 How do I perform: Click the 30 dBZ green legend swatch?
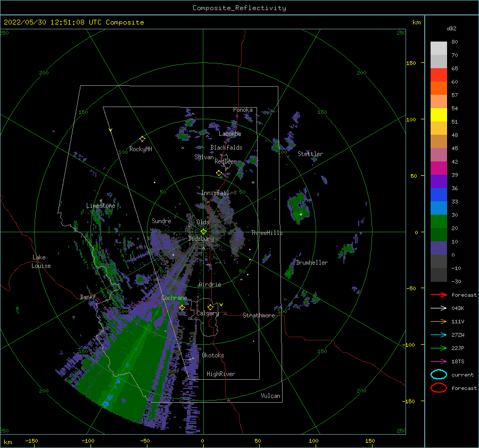click(x=439, y=222)
